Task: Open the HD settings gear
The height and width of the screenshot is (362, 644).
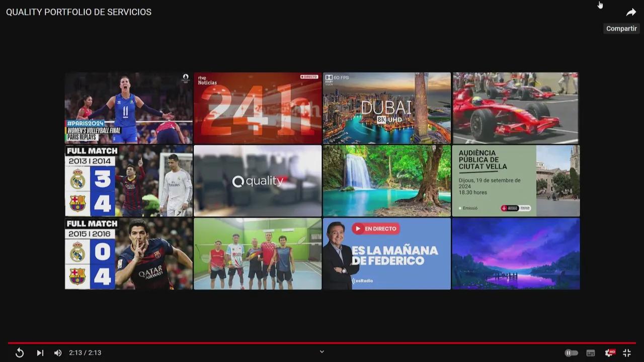Action: coord(610,352)
